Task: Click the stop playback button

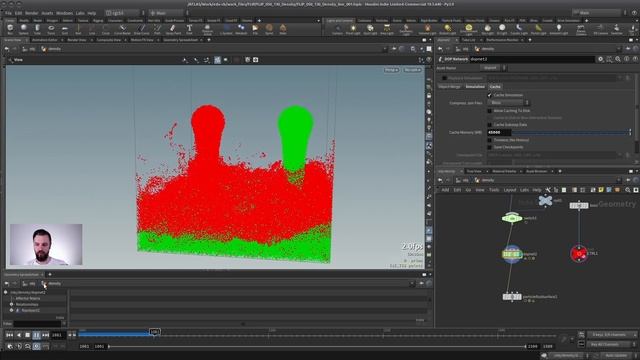Action: (27, 335)
